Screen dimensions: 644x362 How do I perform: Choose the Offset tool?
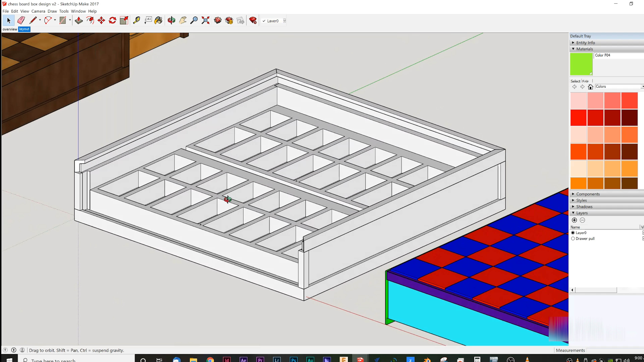[x=90, y=20]
